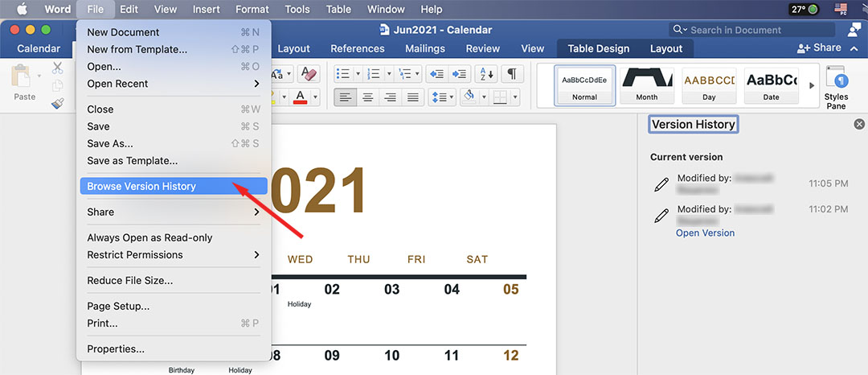Image resolution: width=868 pixels, height=375 pixels.
Task: Click pencil icon for 11:02 PM version
Action: coord(661,216)
